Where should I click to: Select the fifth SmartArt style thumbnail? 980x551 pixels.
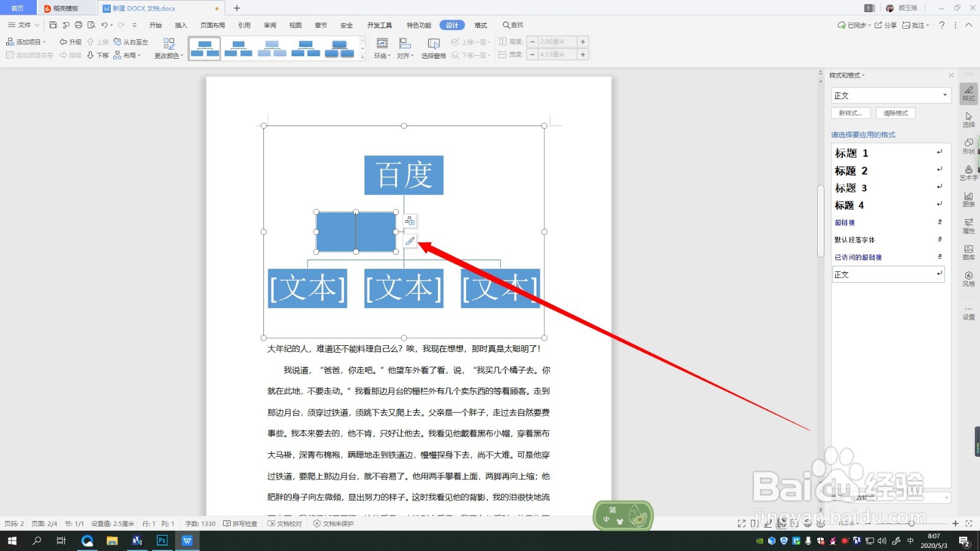click(339, 48)
